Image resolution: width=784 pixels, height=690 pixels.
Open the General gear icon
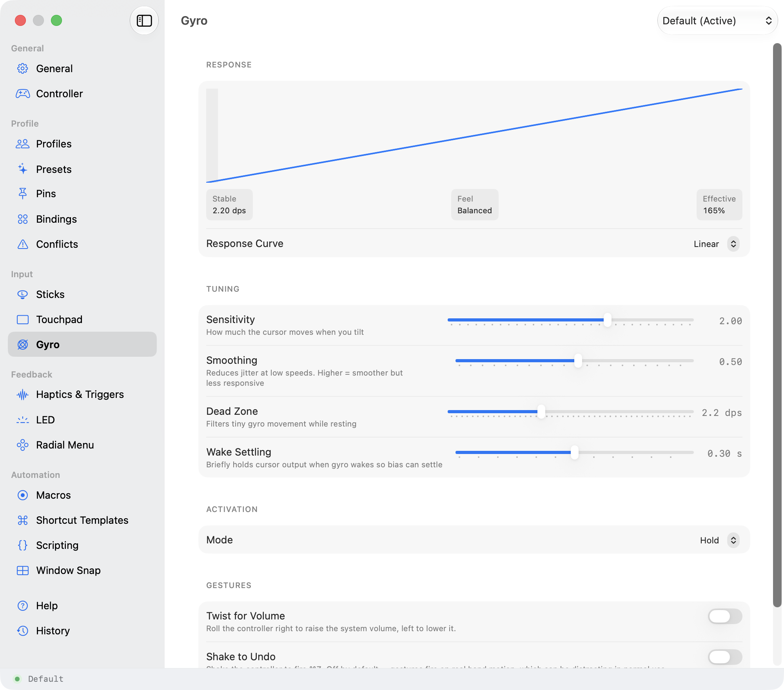click(x=23, y=69)
